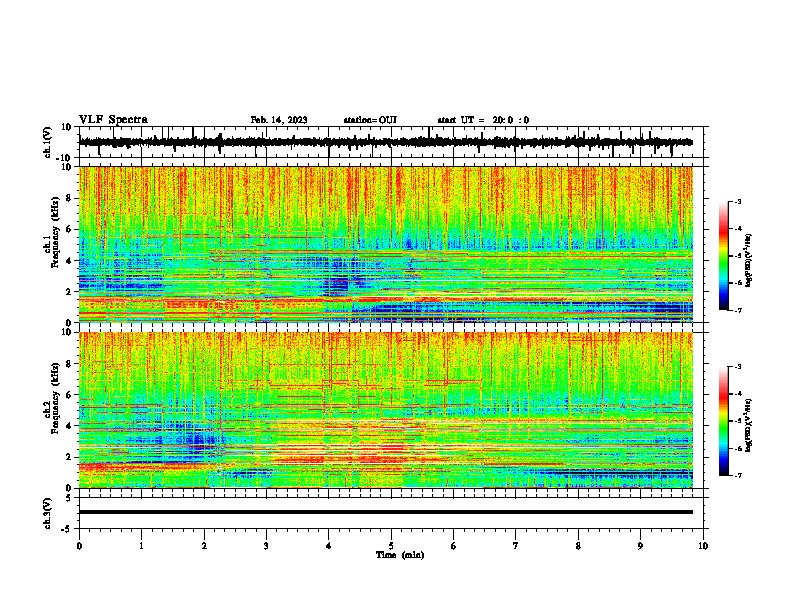The image size is (792, 612).
Task: Click the ch.1 "Frequency (kHz)" axis label
Action: coord(54,232)
